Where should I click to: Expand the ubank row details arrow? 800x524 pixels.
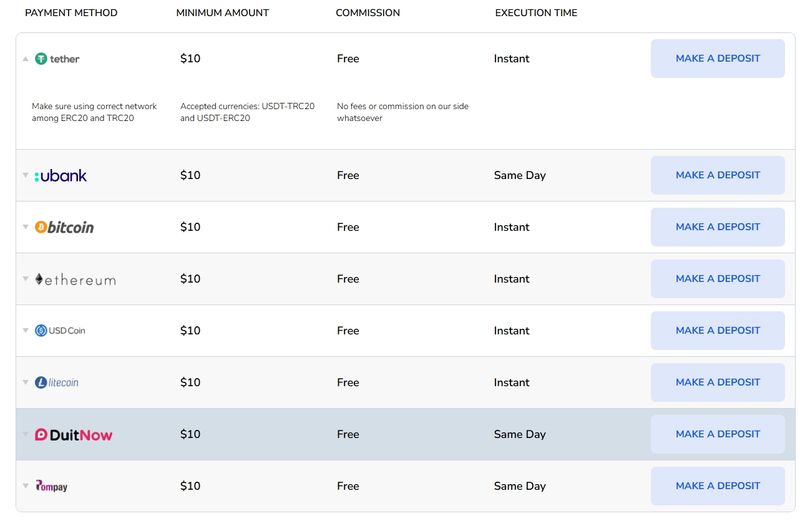[26, 175]
